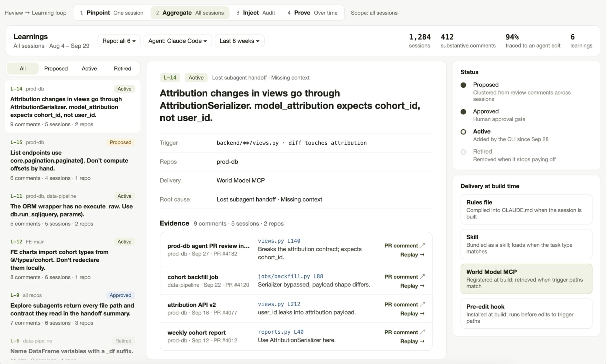Open external link icon for PR #4077 comment
Screen dimensions: 606x364
[x=422, y=304]
